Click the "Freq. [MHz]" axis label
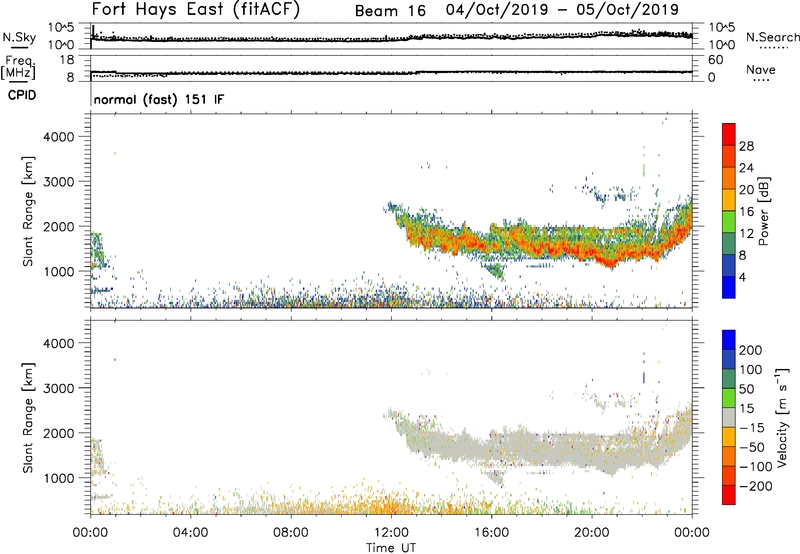The image size is (800, 554). click(19, 67)
